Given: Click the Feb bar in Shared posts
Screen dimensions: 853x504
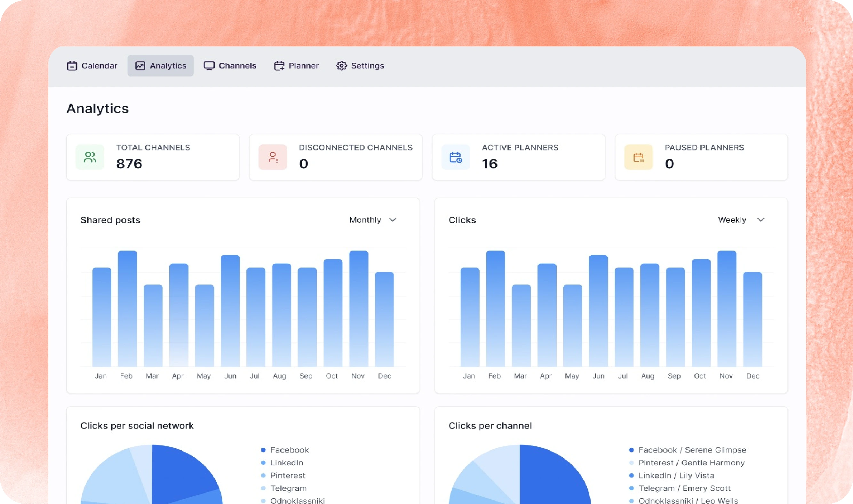Looking at the screenshot, I should pyautogui.click(x=127, y=309).
